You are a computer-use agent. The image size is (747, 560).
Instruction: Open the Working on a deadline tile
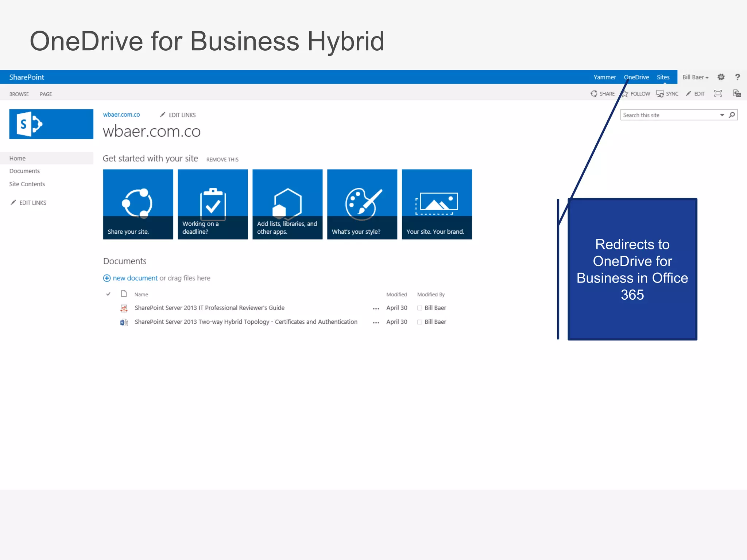coord(213,204)
